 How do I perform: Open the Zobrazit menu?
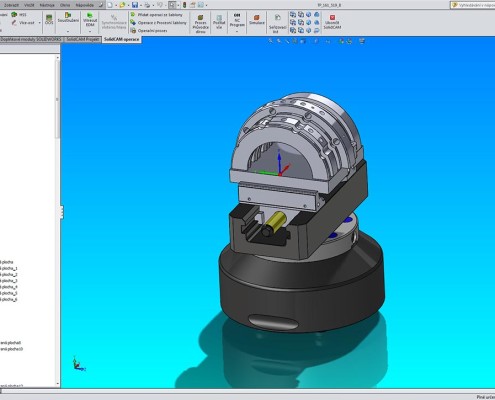[11, 5]
